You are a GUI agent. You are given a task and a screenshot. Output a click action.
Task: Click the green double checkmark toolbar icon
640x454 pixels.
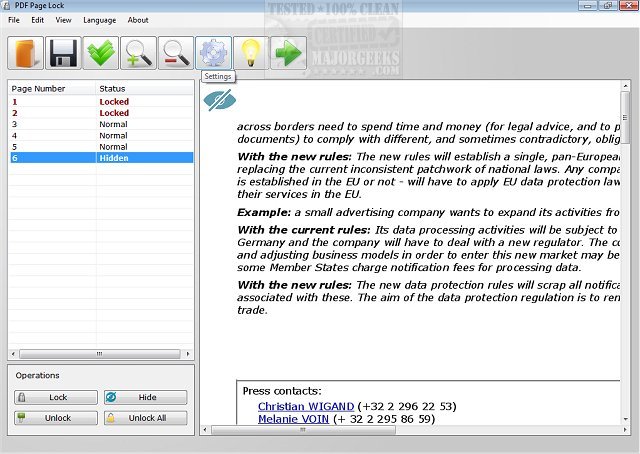coord(101,53)
